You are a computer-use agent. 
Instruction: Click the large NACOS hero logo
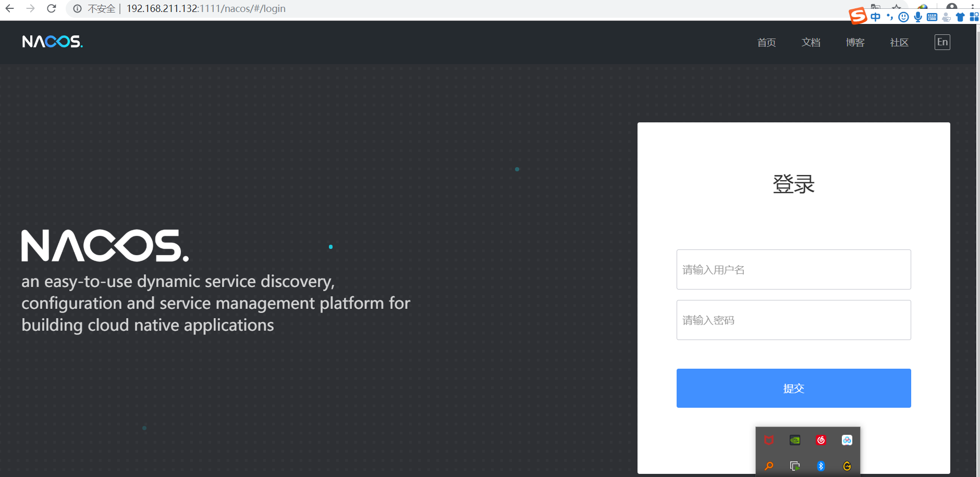pyautogui.click(x=105, y=246)
